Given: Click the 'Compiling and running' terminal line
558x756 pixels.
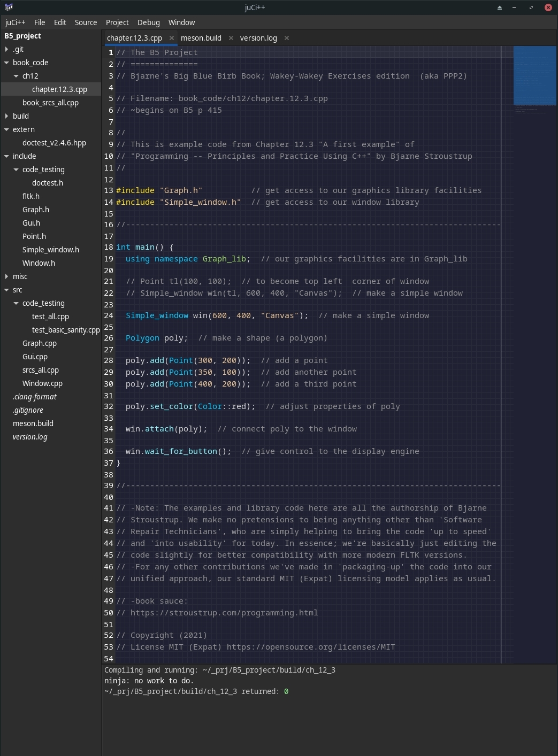Looking at the screenshot, I should click(x=220, y=670).
